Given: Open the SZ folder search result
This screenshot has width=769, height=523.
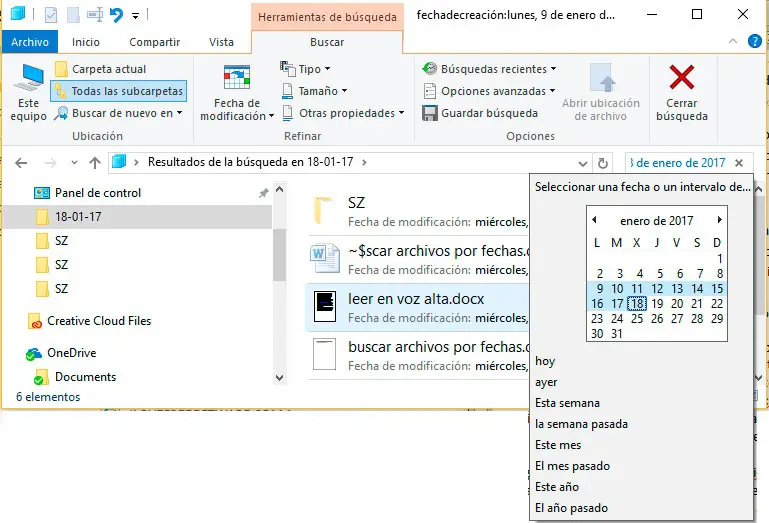Looking at the screenshot, I should [418, 211].
